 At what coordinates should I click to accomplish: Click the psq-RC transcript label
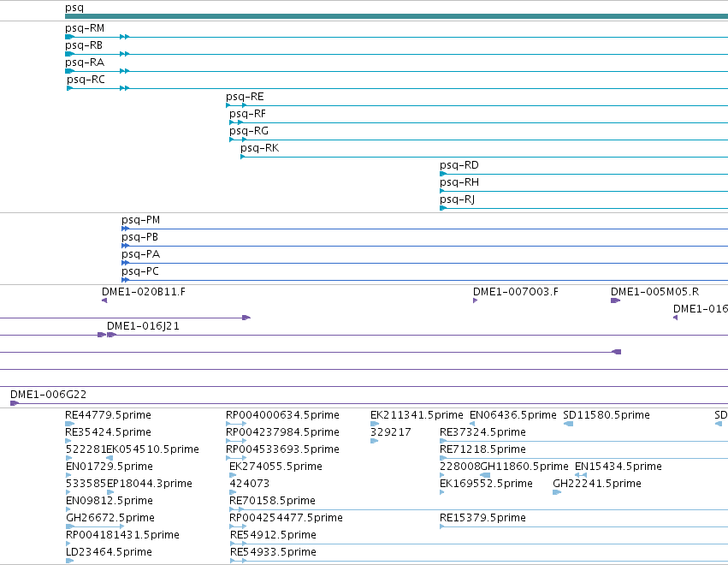click(86, 80)
